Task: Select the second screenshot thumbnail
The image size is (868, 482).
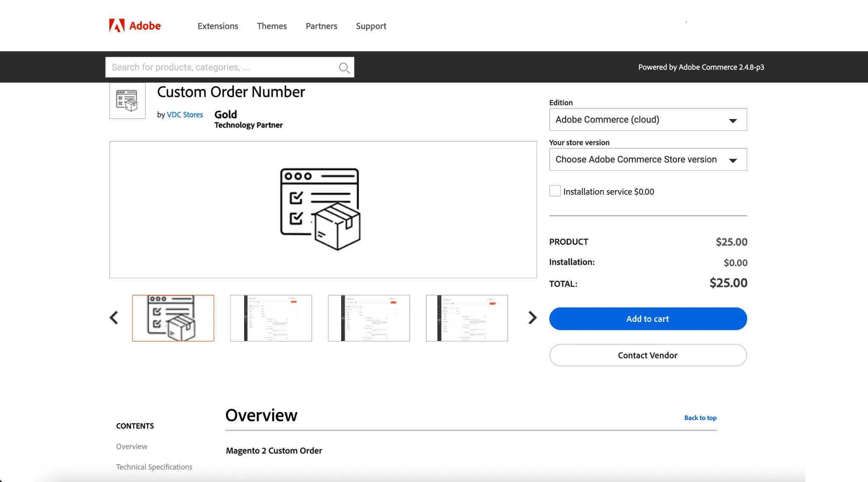Action: (271, 318)
